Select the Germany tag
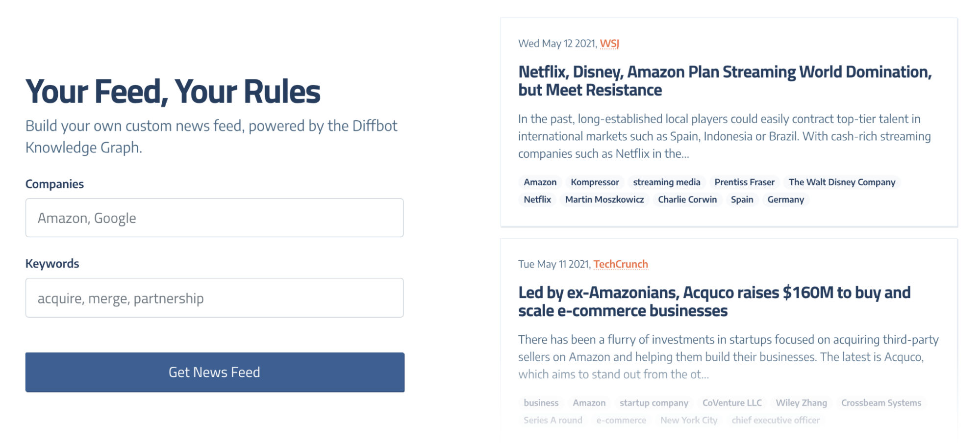 785,199
